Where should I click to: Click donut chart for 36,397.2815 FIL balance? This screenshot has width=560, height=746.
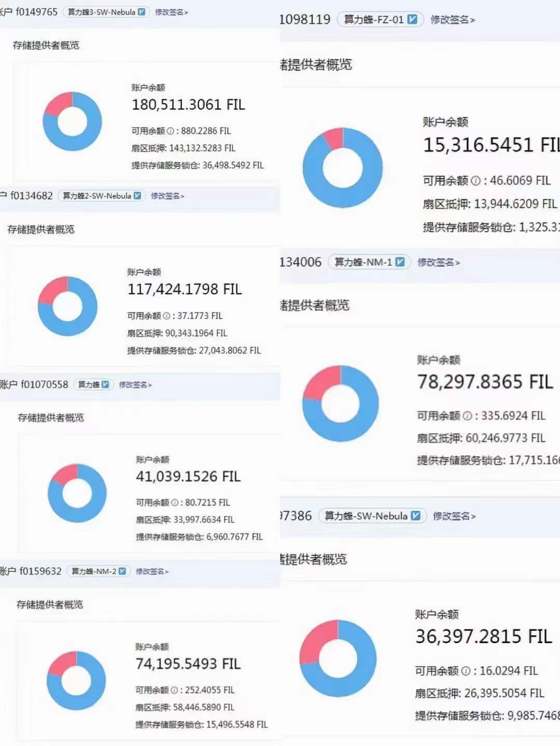coord(338,658)
